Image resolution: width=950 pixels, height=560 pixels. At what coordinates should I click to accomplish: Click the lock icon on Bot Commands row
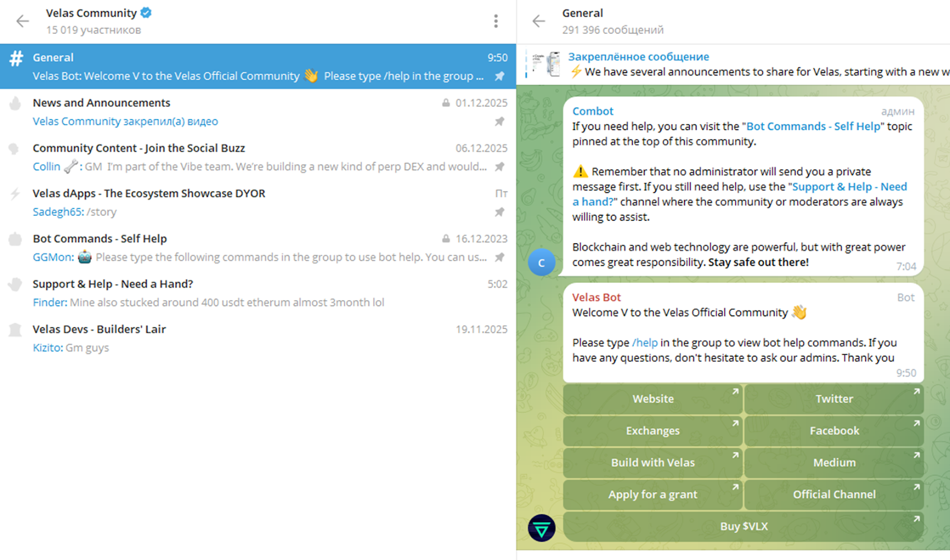446,238
